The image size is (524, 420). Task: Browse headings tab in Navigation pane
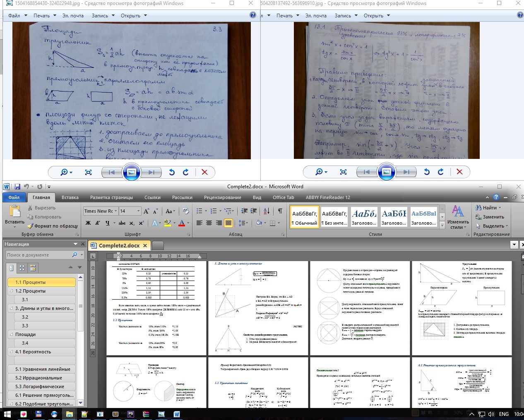tap(12, 268)
